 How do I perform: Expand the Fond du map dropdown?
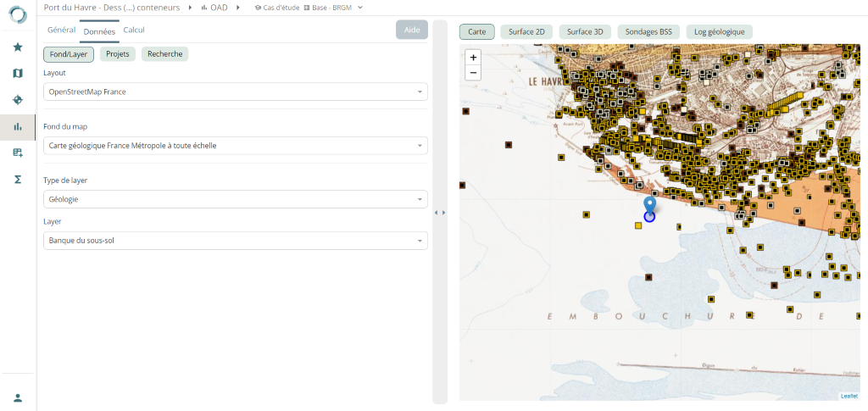pyautogui.click(x=235, y=146)
